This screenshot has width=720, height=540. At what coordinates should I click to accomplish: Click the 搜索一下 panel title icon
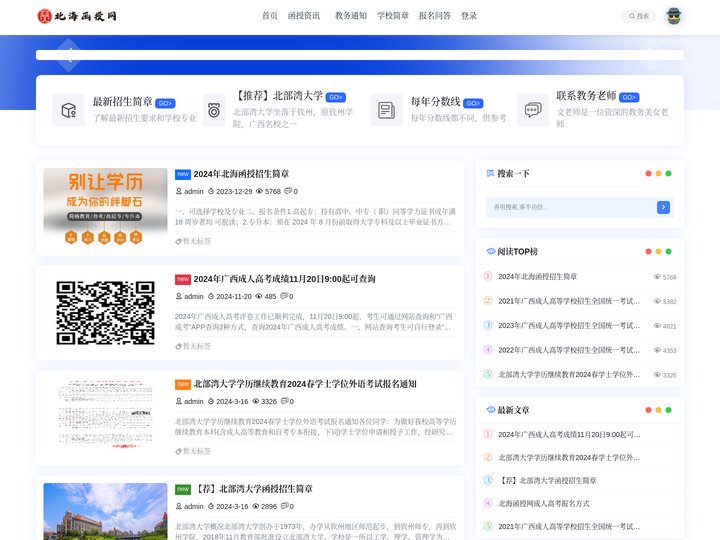pos(490,174)
